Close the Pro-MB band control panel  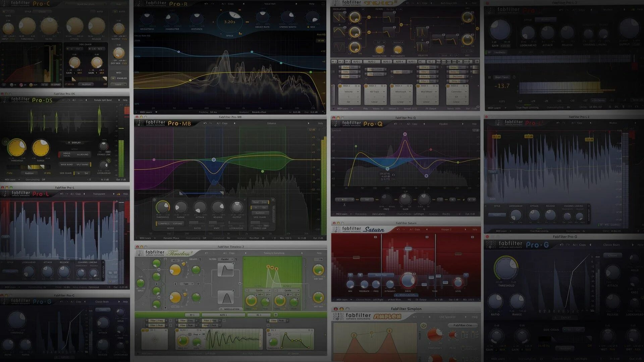pyautogui.click(x=273, y=200)
